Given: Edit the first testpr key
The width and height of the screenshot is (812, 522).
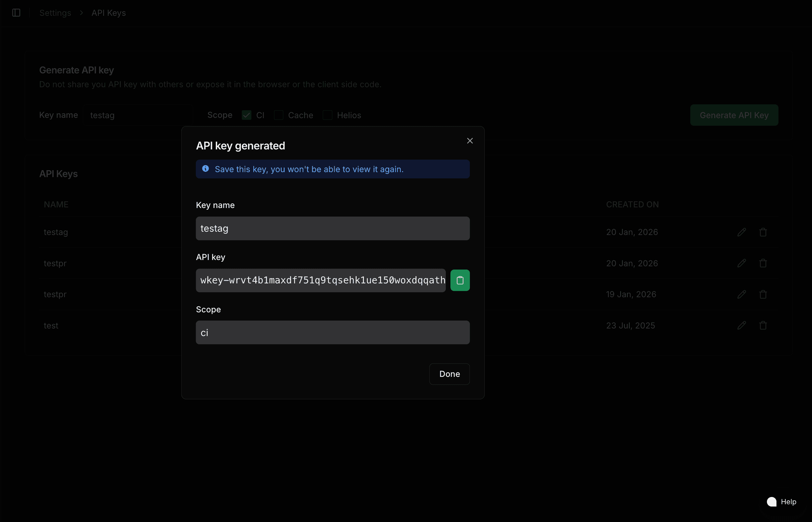Looking at the screenshot, I should pos(742,263).
